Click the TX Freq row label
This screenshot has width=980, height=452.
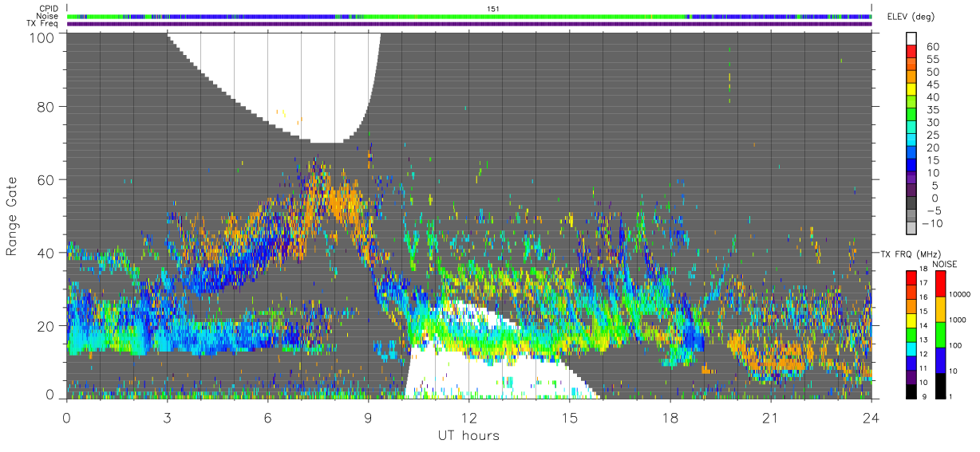coord(42,23)
